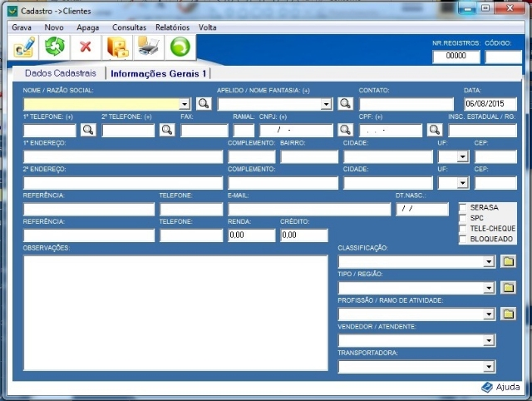Open the Relatórios menu
The image size is (532, 401).
click(x=172, y=27)
